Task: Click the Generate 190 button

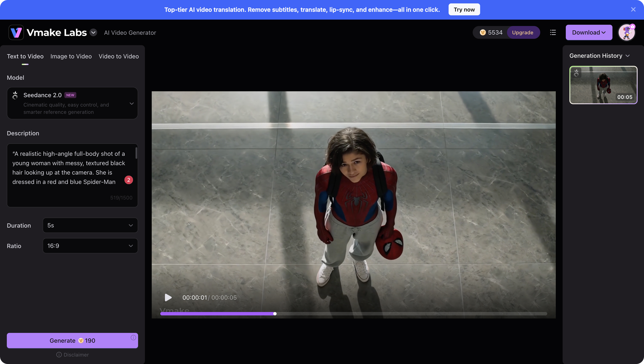Action: [72, 341]
